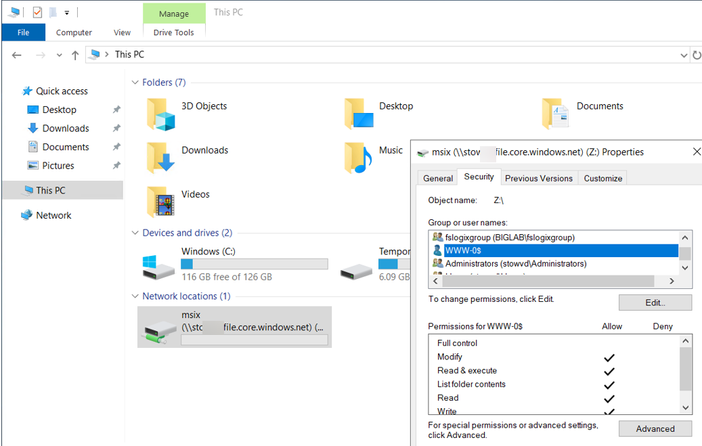Click the Advanced button

tap(655, 429)
